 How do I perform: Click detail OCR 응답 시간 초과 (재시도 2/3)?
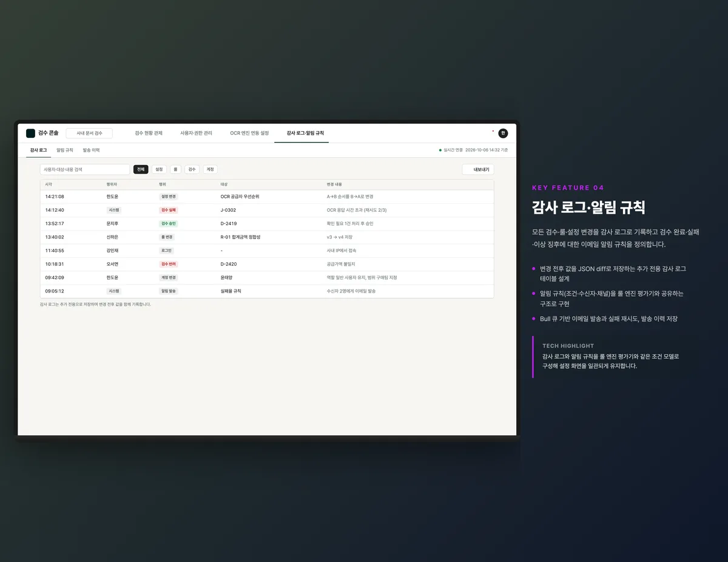coord(357,210)
